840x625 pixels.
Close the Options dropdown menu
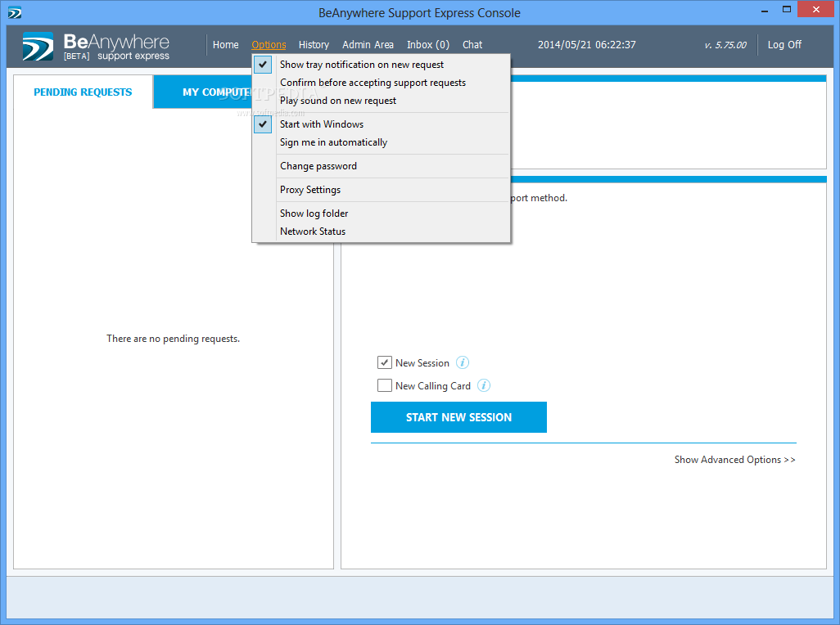coord(269,45)
